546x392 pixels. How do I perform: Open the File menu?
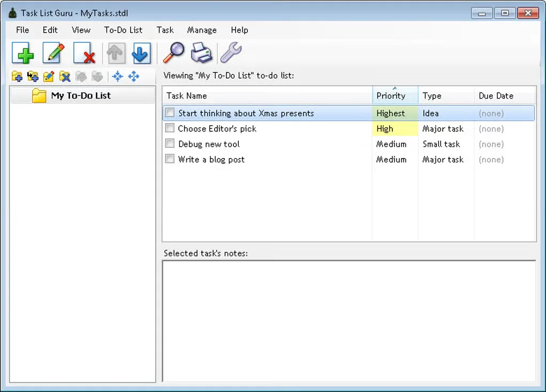pos(22,30)
